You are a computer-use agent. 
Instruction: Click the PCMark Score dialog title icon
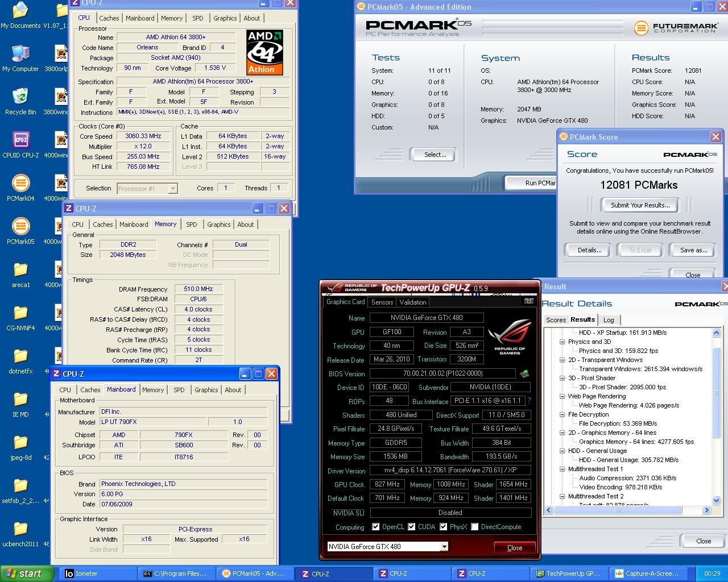tap(564, 137)
